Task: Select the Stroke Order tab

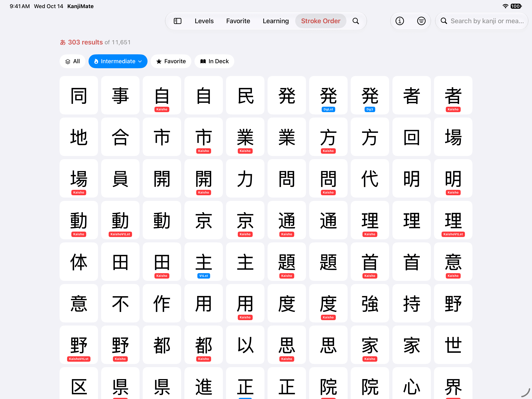Action: pyautogui.click(x=321, y=21)
